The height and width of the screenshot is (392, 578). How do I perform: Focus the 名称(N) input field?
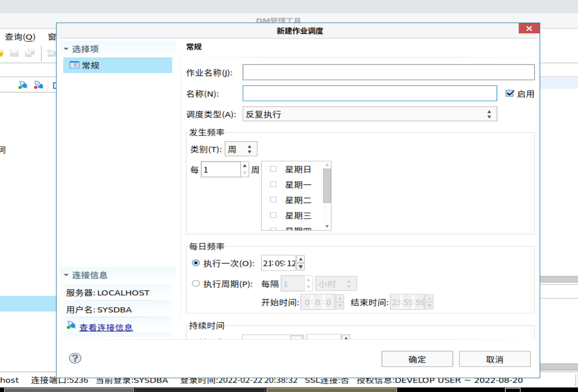click(370, 93)
